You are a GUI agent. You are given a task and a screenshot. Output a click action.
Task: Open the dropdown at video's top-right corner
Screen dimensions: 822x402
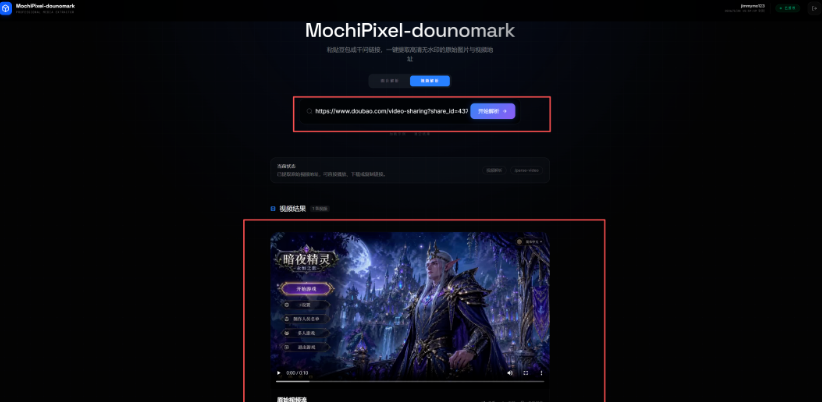click(x=529, y=242)
